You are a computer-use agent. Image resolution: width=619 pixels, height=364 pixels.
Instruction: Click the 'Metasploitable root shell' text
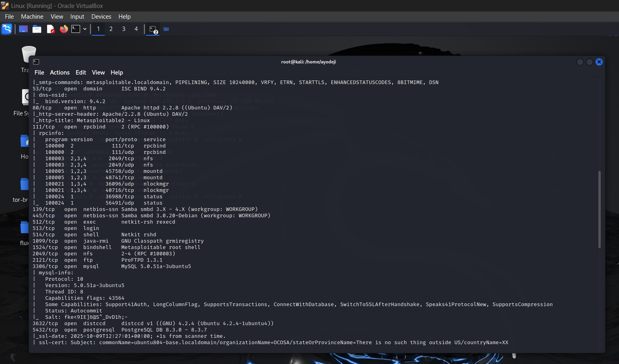pyautogui.click(x=161, y=247)
